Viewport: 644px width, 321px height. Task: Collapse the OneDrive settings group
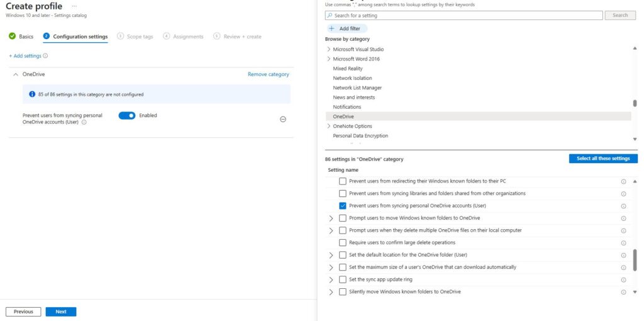coord(16,74)
